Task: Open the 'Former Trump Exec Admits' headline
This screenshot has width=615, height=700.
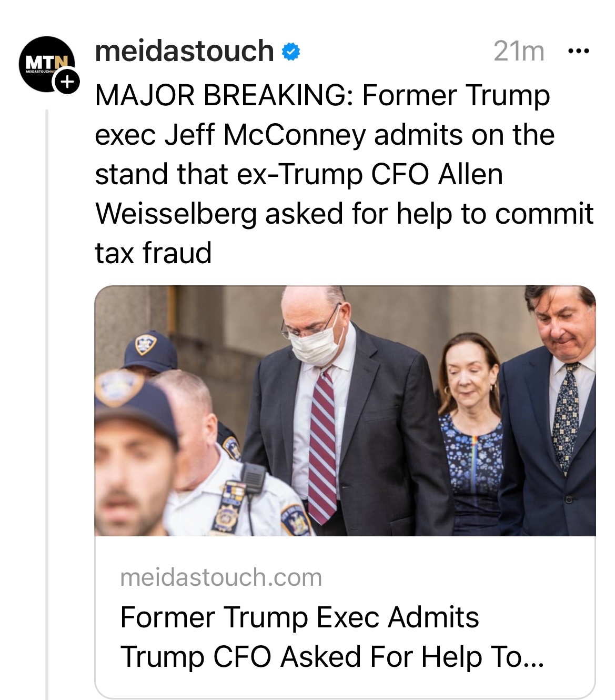Action: pos(299,617)
